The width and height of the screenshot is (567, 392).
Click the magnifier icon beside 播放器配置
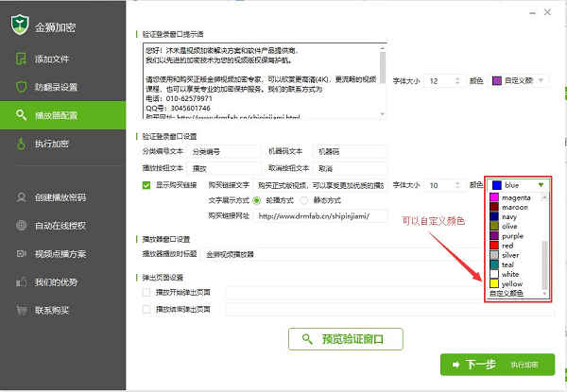[x=22, y=115]
